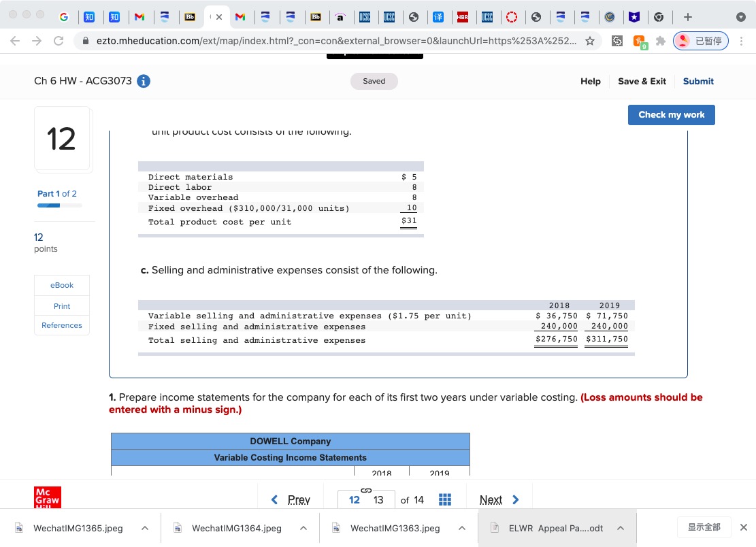Click the McGraw Hill logo
Image resolution: width=756 pixels, height=547 pixels.
[x=47, y=497]
